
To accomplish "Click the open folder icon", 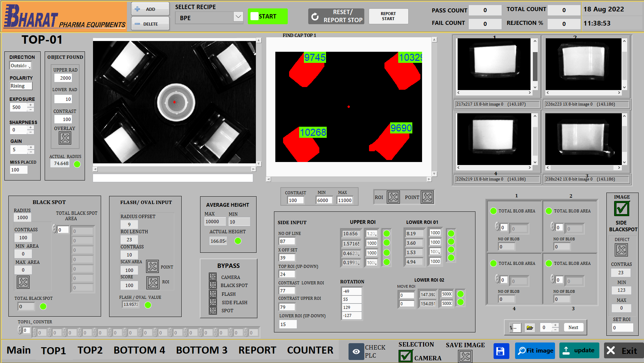I will 530,328.
